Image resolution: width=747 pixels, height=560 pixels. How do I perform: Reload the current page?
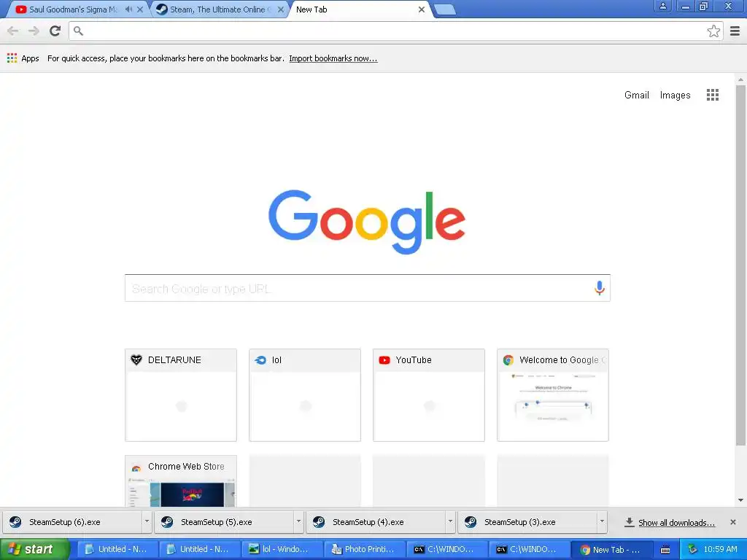click(x=55, y=31)
